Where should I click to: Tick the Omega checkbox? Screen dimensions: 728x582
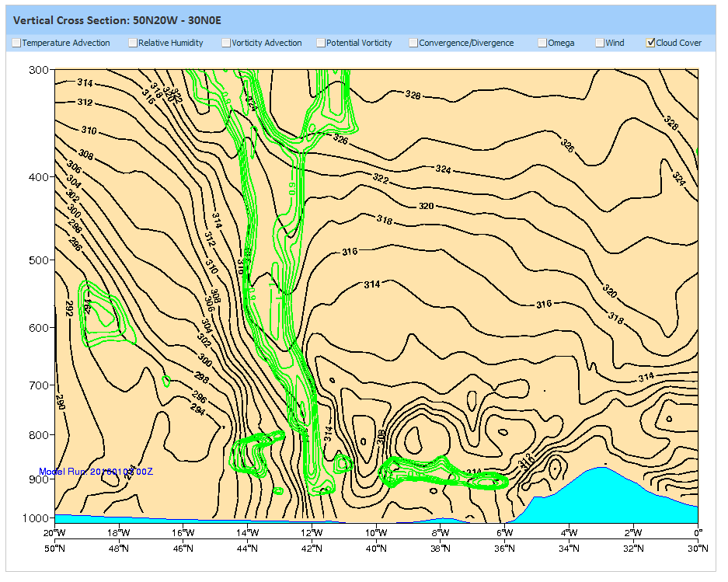click(542, 44)
